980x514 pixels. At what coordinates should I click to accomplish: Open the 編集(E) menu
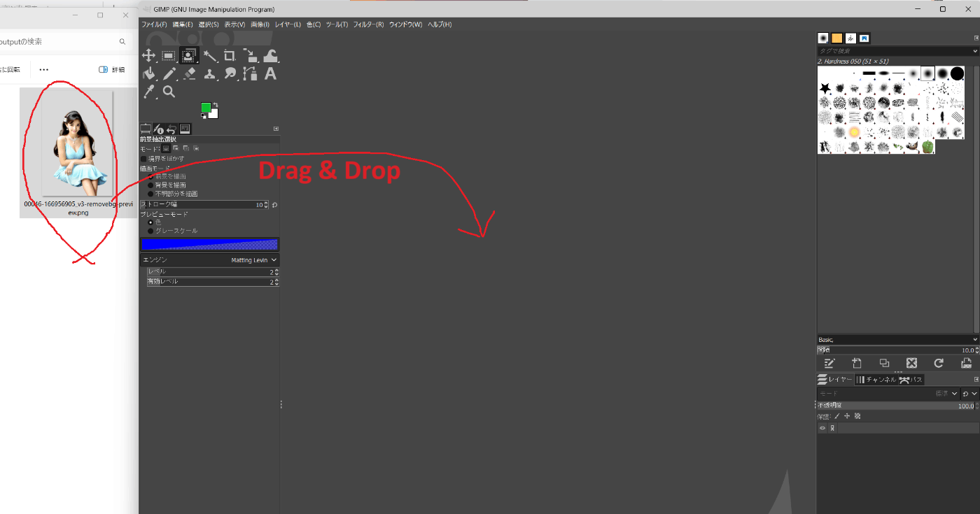pos(182,24)
